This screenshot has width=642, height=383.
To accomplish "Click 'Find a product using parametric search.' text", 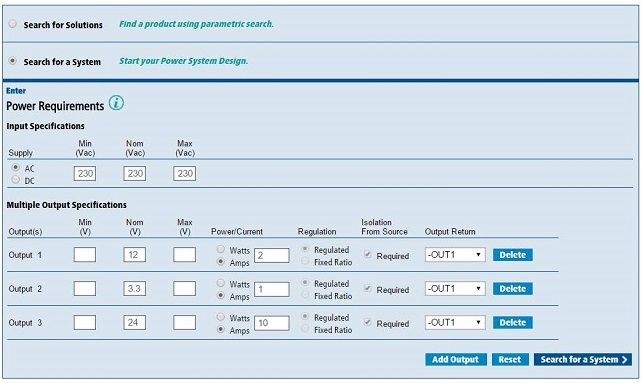I will [x=197, y=24].
